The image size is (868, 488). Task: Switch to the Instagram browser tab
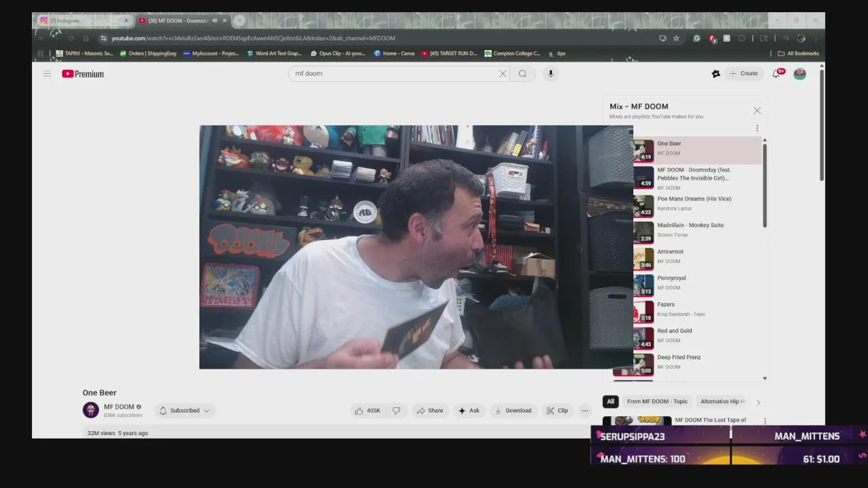click(x=81, y=20)
